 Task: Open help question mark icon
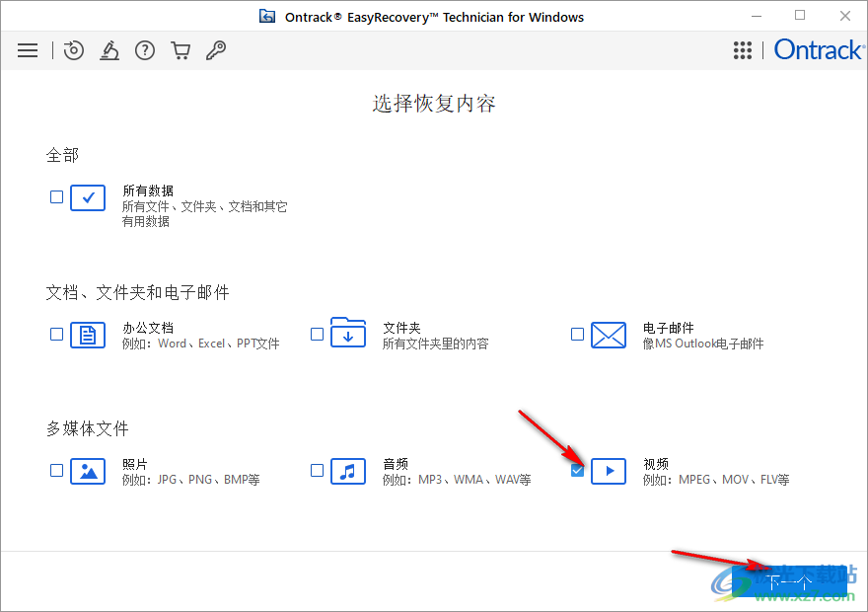coord(145,50)
